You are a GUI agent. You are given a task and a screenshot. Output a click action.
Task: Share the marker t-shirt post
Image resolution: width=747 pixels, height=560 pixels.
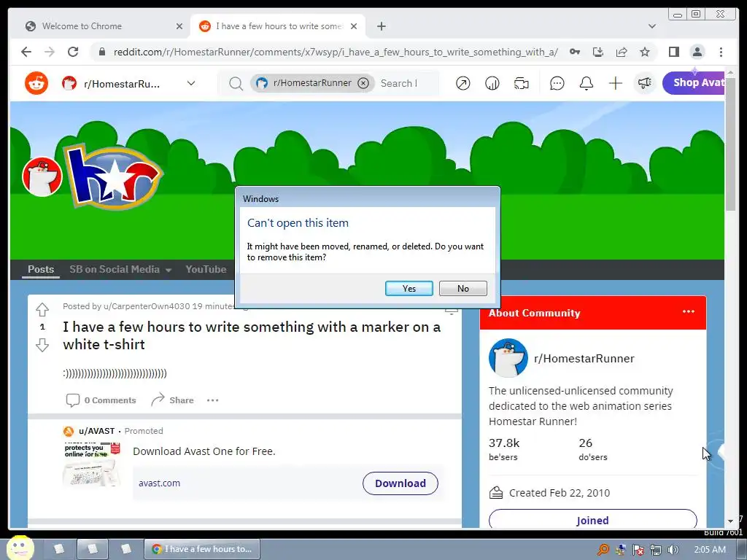point(172,400)
